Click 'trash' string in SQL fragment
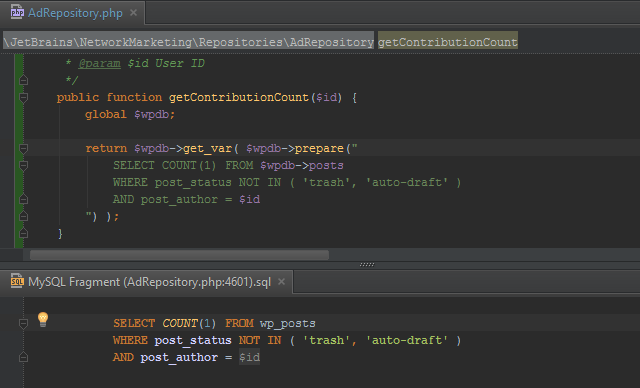Image resolution: width=640 pixels, height=388 pixels. (x=326, y=340)
